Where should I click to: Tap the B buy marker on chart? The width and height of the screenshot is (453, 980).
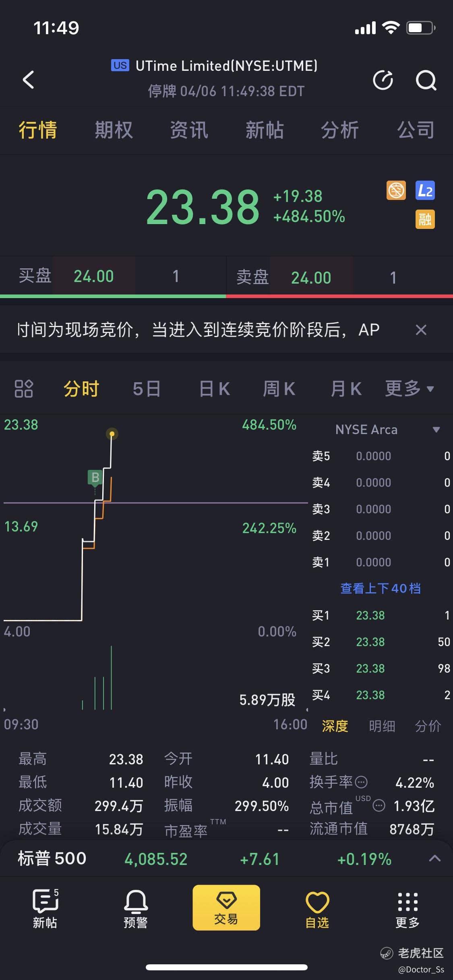tap(95, 478)
